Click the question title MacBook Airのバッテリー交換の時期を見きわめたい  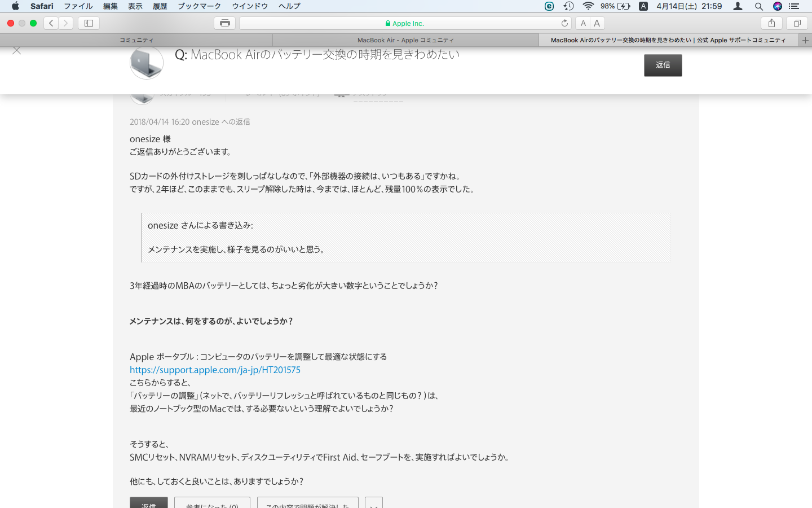coord(325,55)
